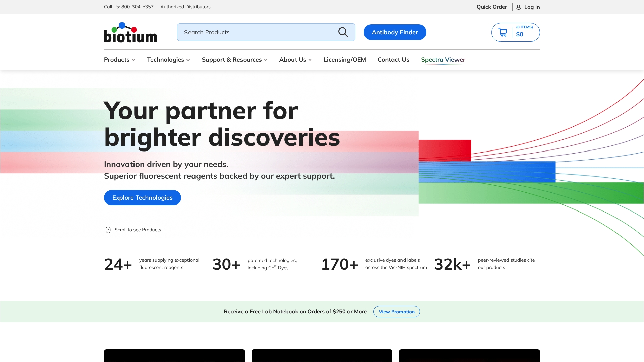The width and height of the screenshot is (644, 362).
Task: Open the shopping cart icon
Action: 503,32
